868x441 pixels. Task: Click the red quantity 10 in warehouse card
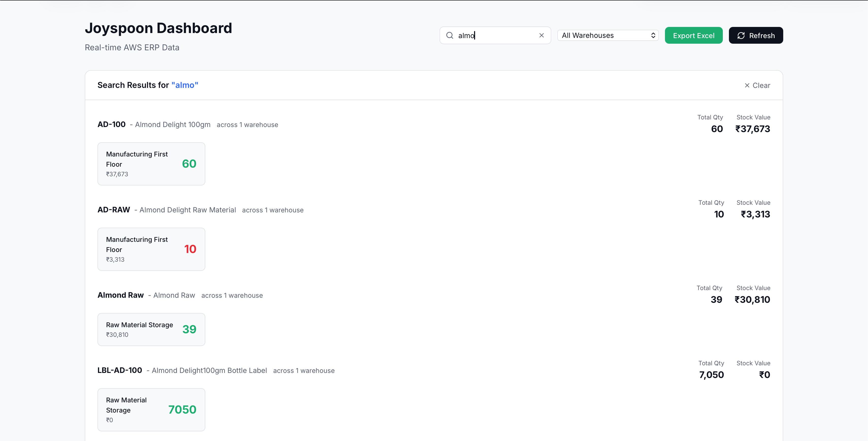190,249
